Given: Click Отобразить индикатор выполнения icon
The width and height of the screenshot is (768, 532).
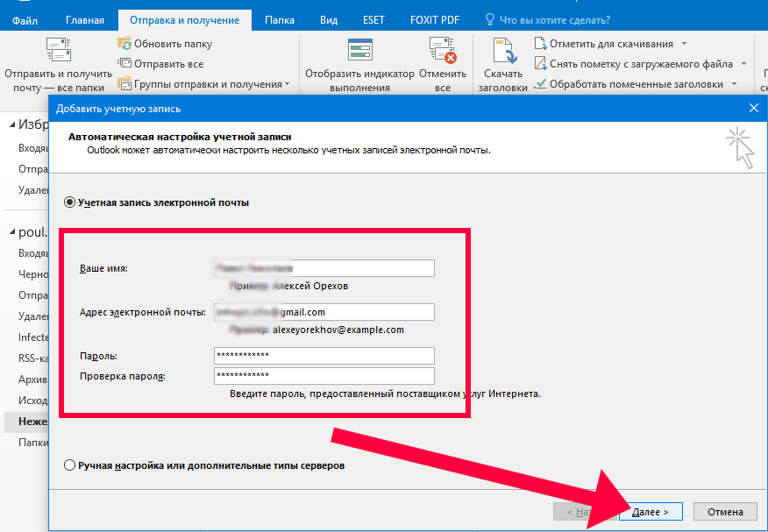Looking at the screenshot, I should [x=360, y=51].
